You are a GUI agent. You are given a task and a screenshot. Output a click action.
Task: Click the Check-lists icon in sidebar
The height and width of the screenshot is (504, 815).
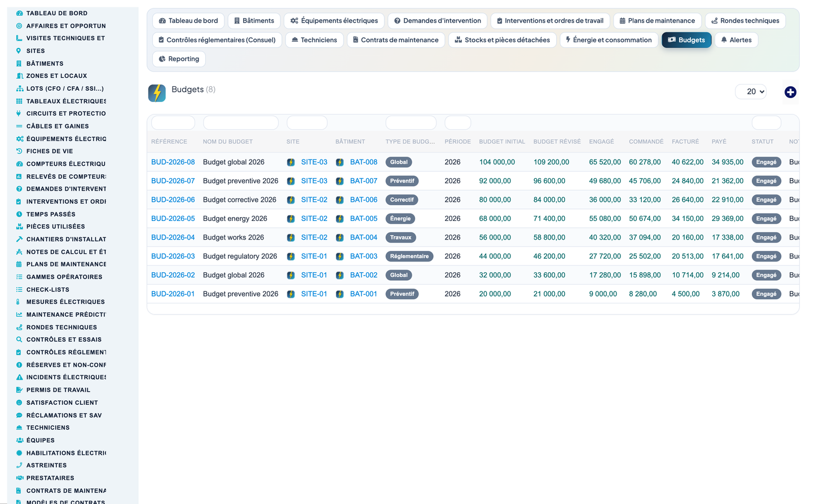click(19, 289)
